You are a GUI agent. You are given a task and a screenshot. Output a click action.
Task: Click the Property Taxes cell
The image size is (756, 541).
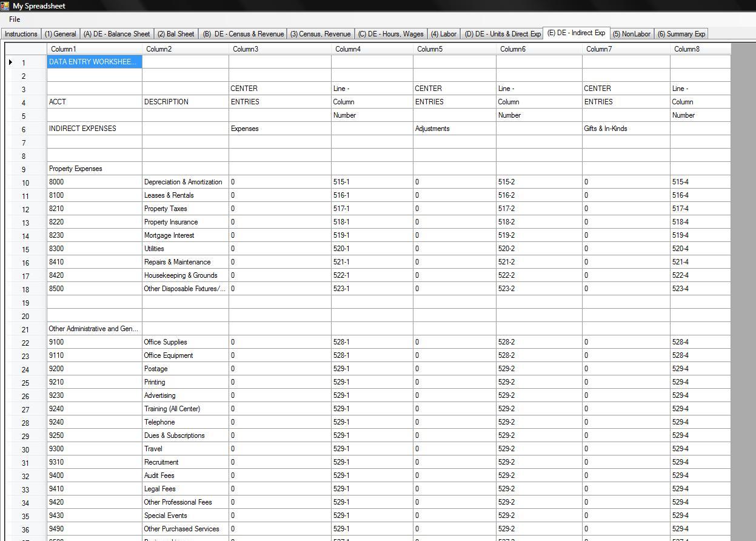pyautogui.click(x=186, y=209)
